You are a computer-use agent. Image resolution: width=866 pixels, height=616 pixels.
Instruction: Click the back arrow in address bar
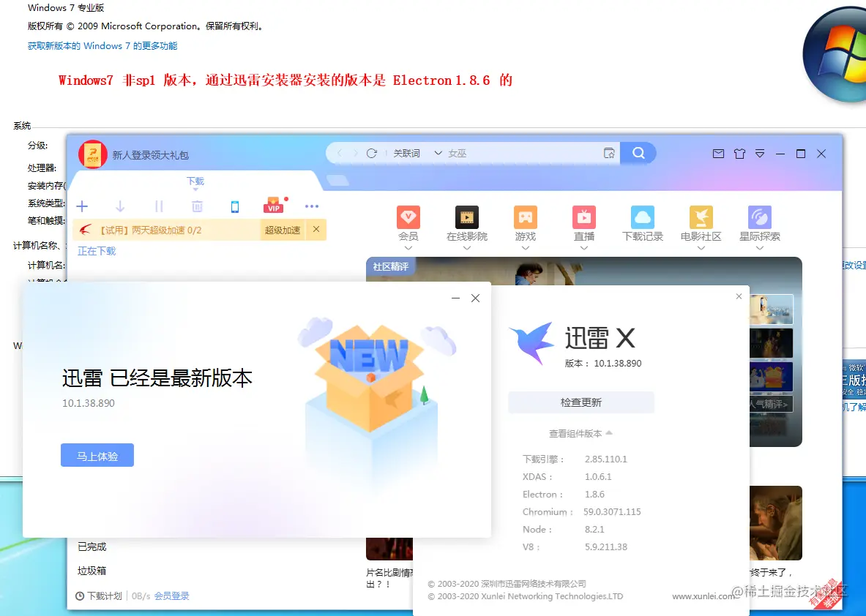(340, 154)
